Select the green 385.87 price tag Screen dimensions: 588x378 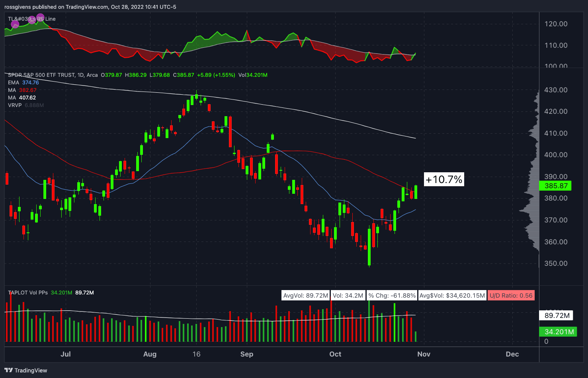coord(555,185)
